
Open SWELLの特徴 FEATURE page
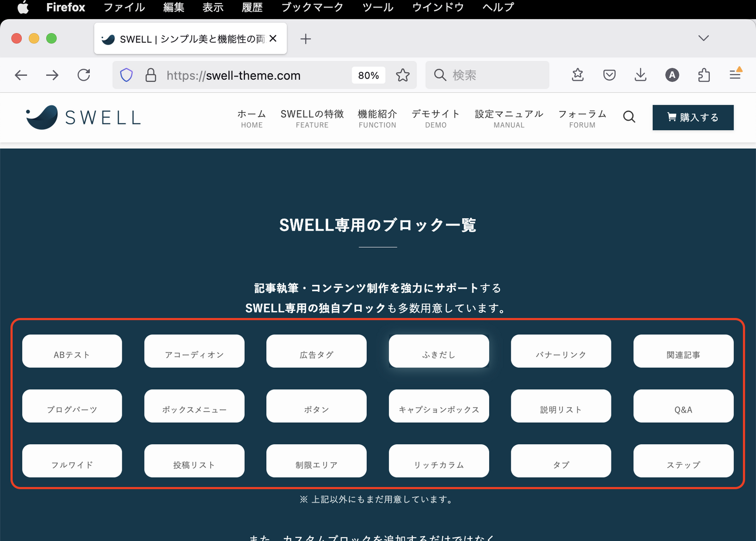[x=312, y=119]
